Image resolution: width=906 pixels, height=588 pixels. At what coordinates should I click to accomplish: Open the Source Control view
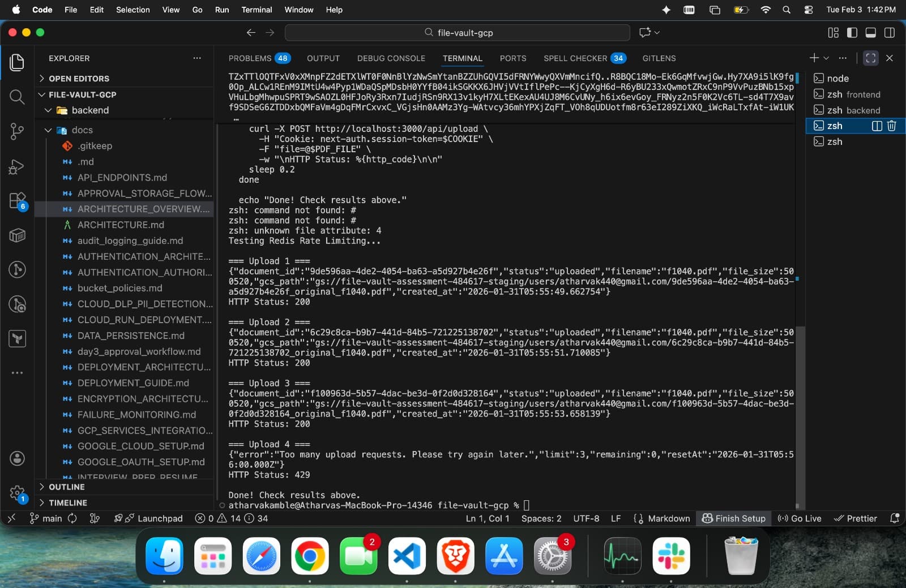coord(17,132)
